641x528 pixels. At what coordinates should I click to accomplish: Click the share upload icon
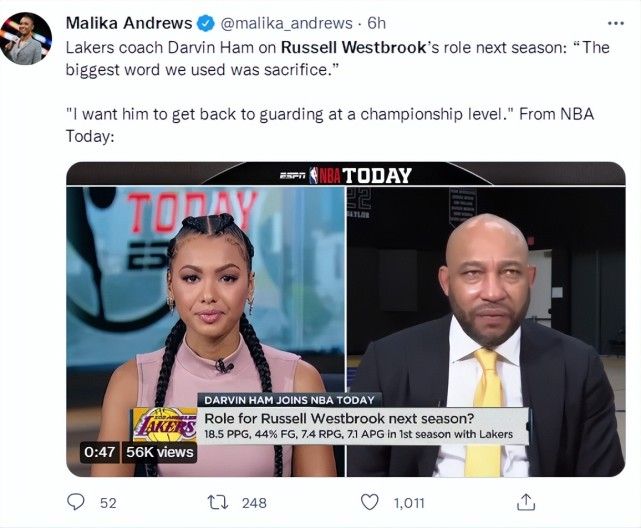click(x=526, y=502)
